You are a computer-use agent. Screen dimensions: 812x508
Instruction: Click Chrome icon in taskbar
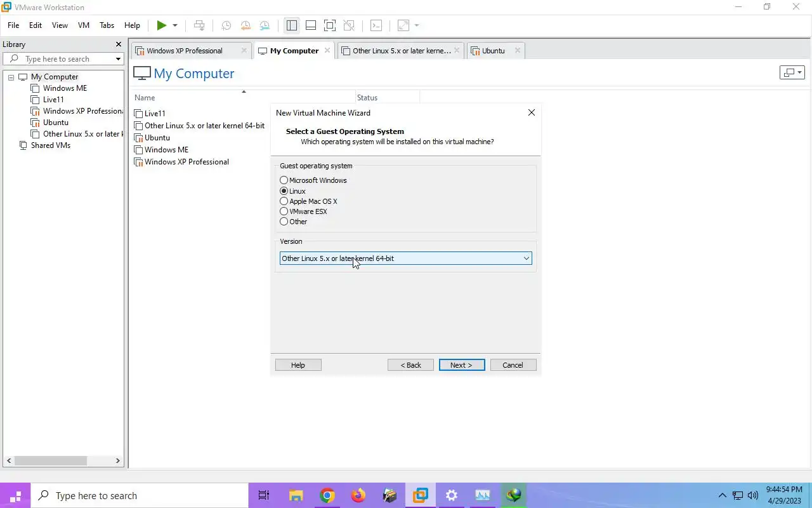tap(327, 496)
